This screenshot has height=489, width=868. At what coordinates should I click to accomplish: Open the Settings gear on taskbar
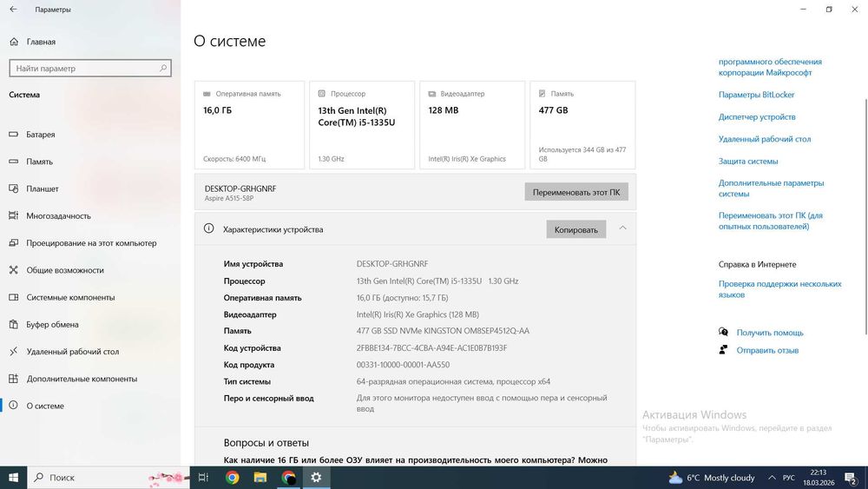tap(316, 478)
